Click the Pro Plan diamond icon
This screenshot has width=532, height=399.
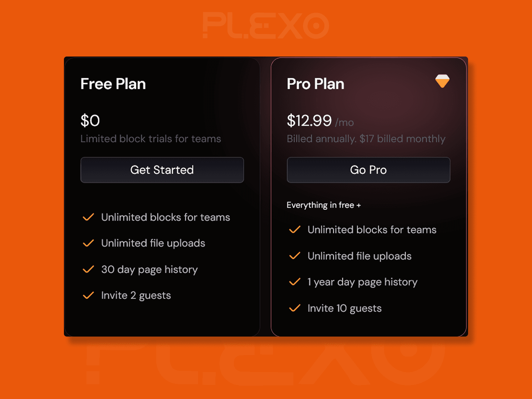point(442,81)
